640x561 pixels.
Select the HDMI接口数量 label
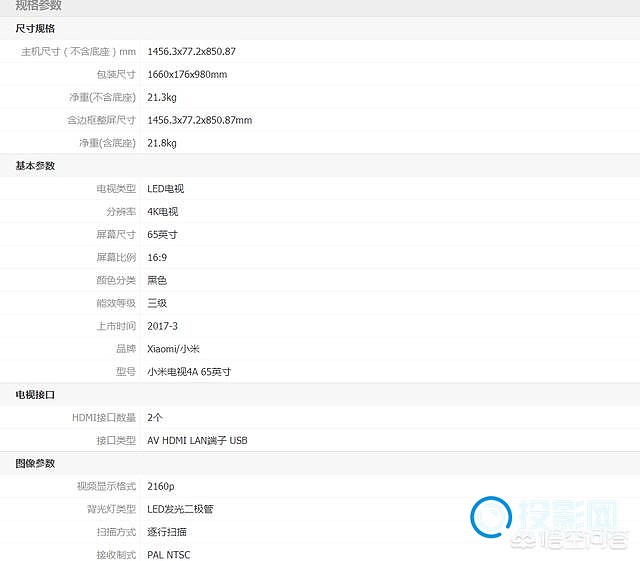coord(104,417)
